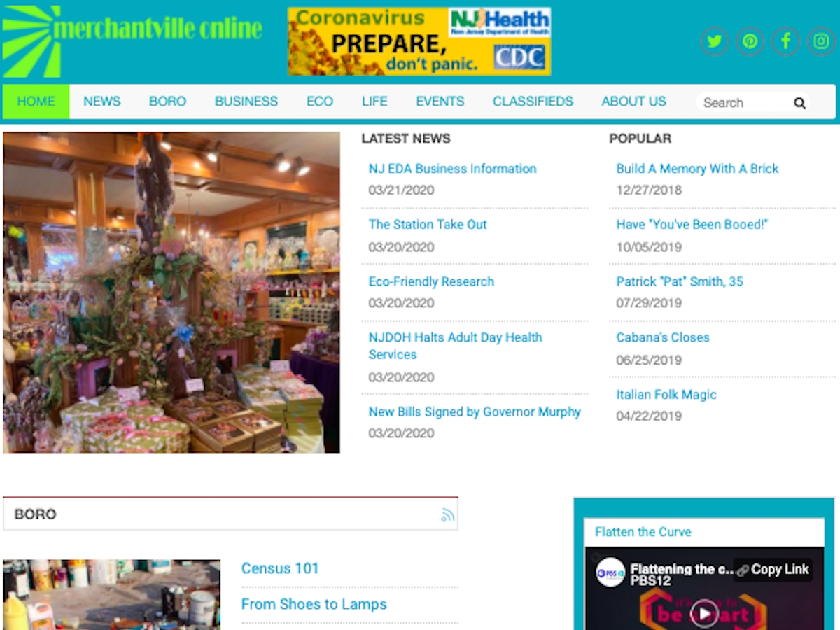Play the Flatten the Curve video
840x630 pixels.
tap(703, 613)
